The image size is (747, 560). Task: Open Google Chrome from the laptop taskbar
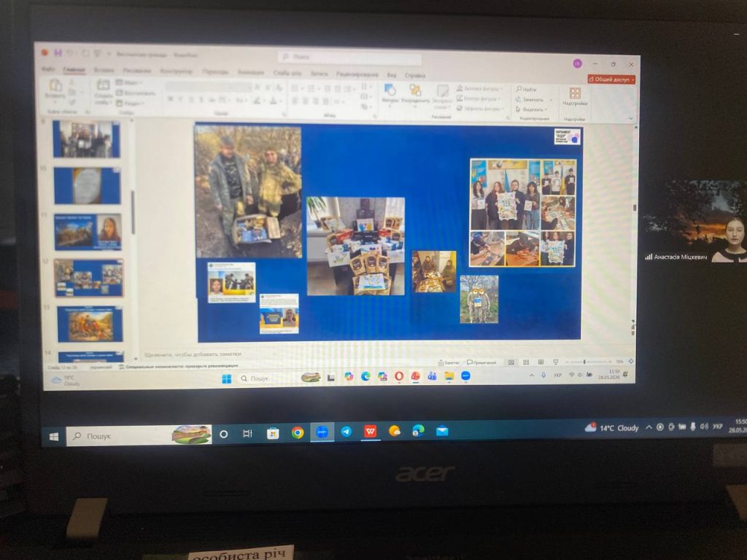298,432
